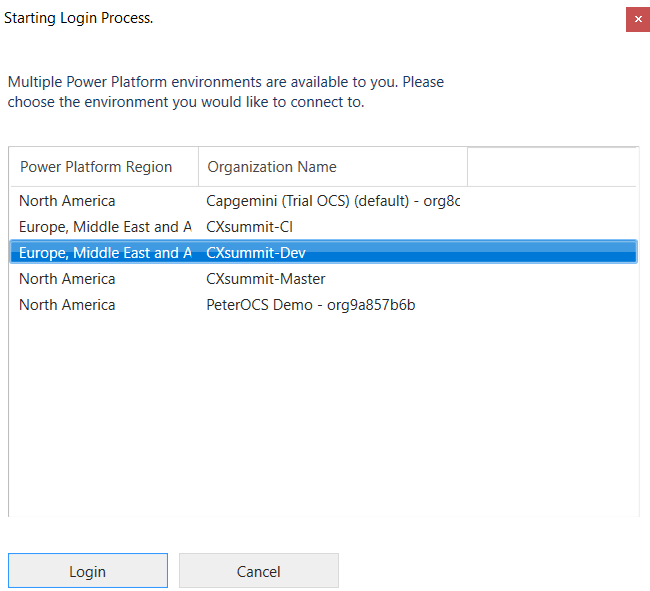Screen dimensions: 650x591
Task: Close the dialog with red X
Action: [638, 19]
